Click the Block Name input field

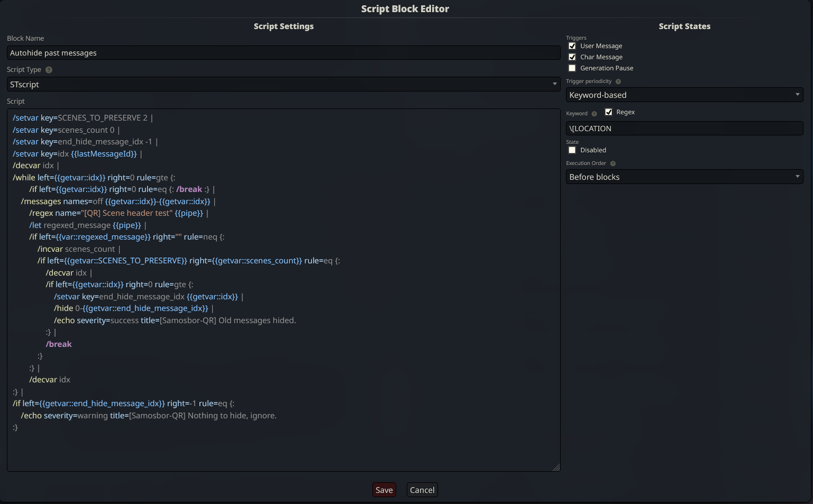point(284,53)
